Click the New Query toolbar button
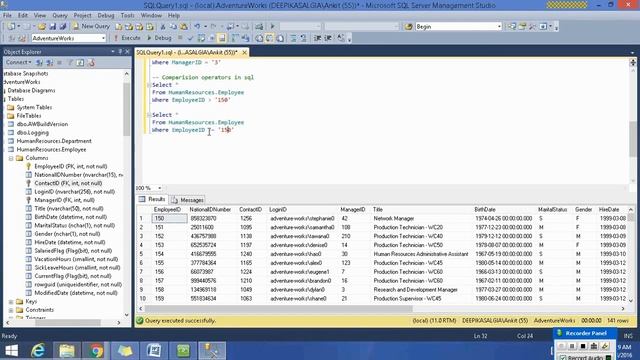This screenshot has height=360, width=640. click(91, 26)
